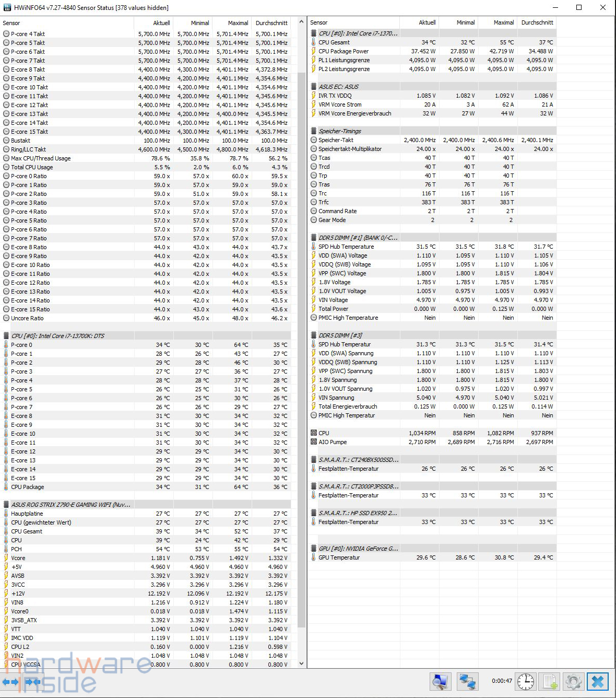
Task: Click the icon of ASUS ROG STRIX group
Action: click(6, 505)
